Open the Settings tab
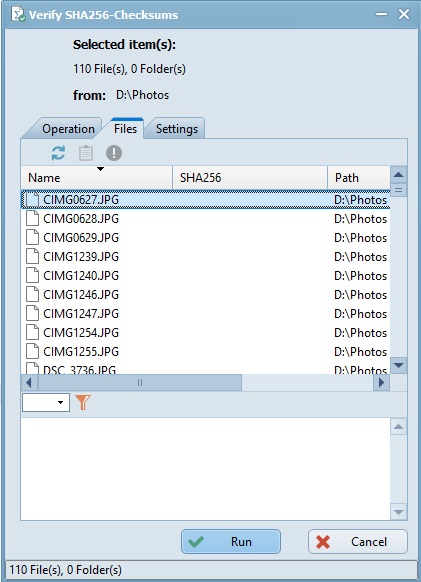Viewport: 421px width, 582px height. 177,129
